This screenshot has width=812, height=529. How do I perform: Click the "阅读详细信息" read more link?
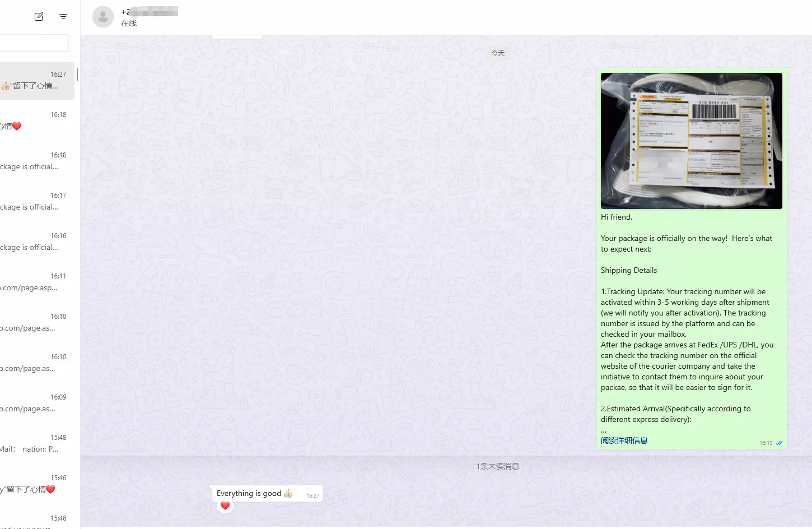pyautogui.click(x=624, y=440)
